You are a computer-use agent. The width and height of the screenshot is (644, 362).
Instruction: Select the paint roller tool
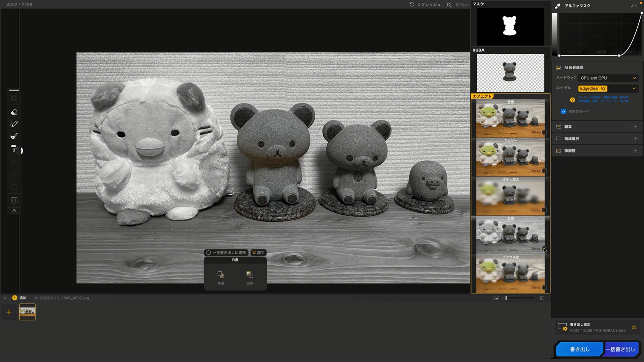(x=14, y=149)
